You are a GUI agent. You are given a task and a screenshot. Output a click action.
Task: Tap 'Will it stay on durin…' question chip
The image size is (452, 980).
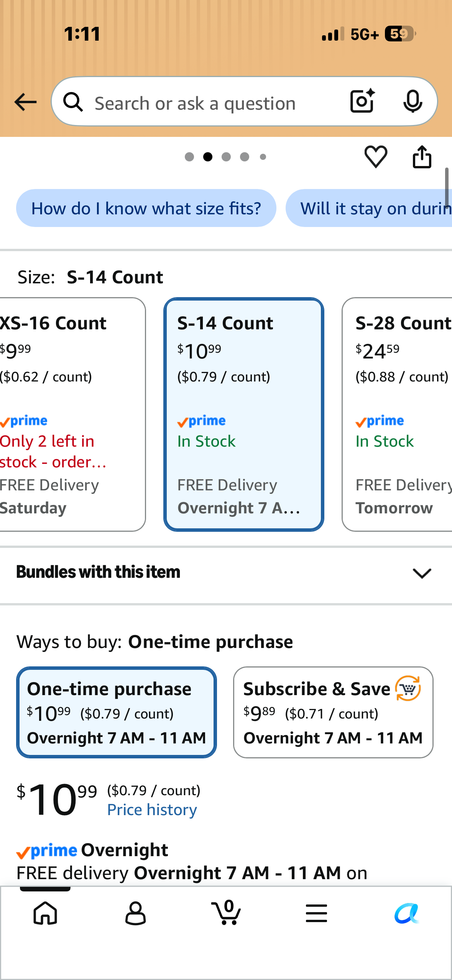[369, 208]
